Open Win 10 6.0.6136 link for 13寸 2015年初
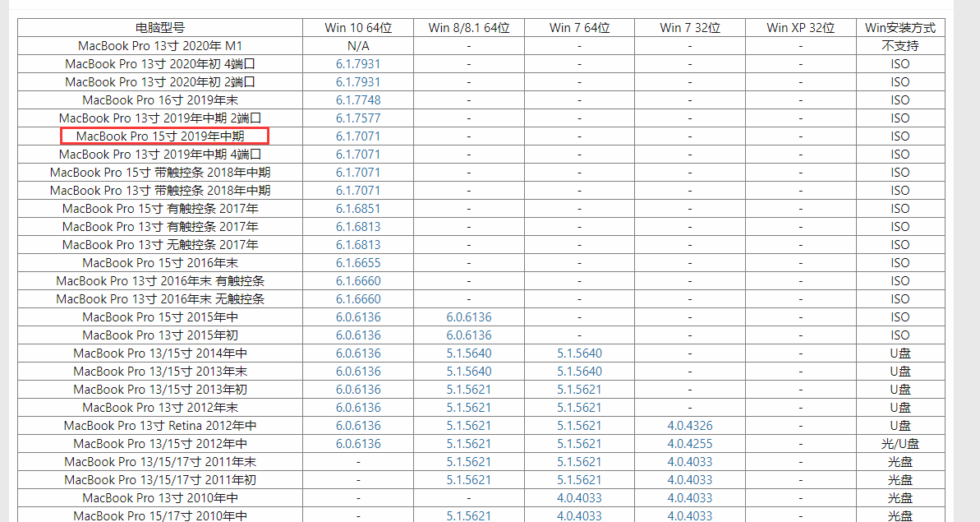Screen dimensions: 980x522 358,335
